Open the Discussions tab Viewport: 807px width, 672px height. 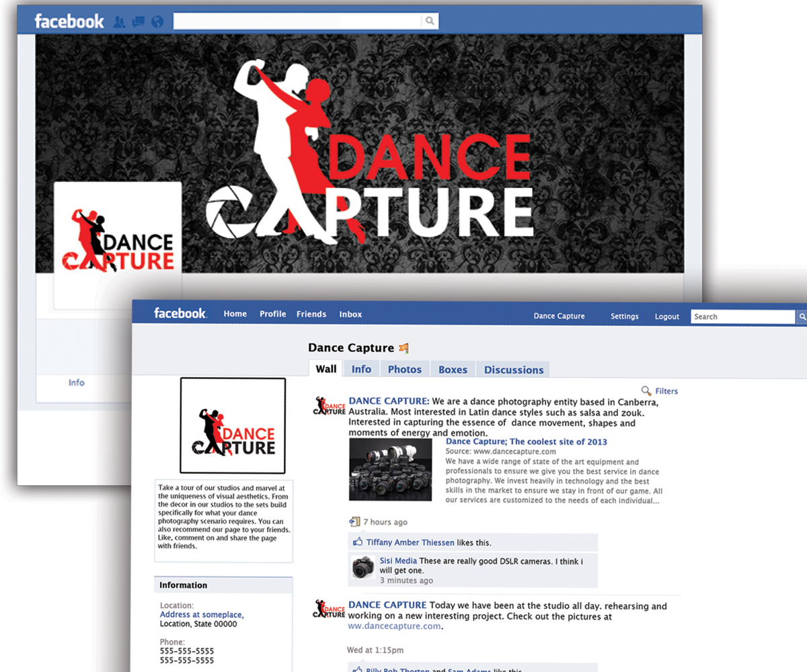(x=513, y=369)
